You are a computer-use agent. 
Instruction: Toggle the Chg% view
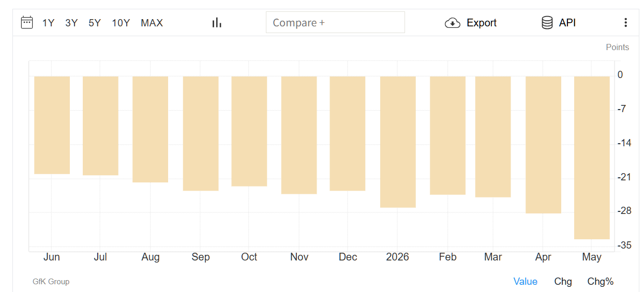(600, 281)
